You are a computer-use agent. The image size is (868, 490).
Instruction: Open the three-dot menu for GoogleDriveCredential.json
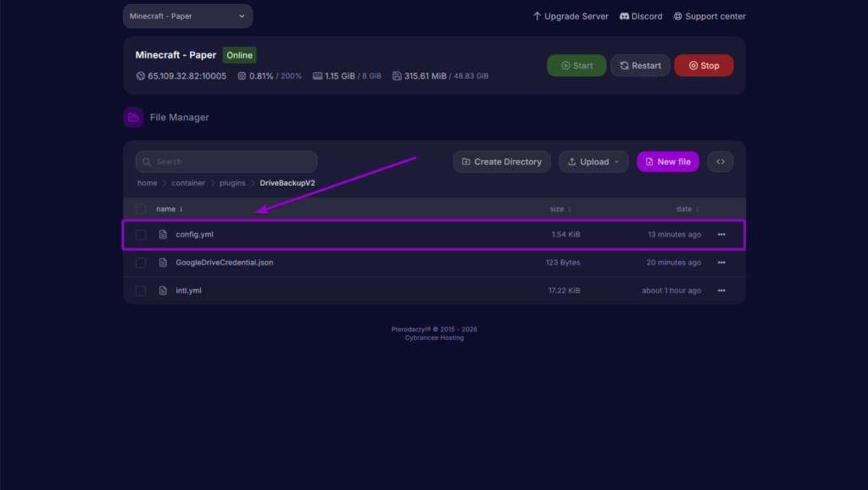click(x=721, y=263)
